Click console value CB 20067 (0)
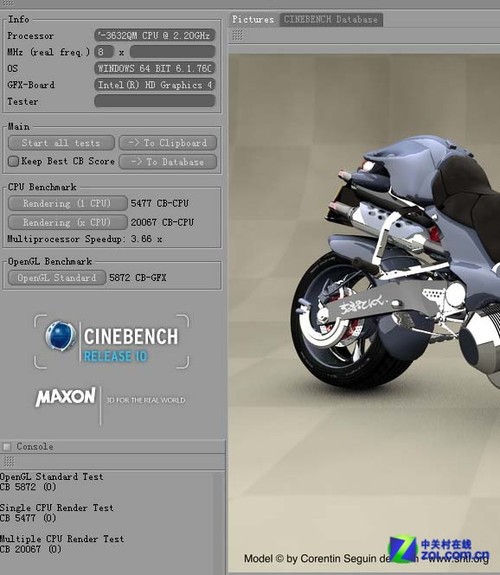This screenshot has width=500, height=575. 31,549
